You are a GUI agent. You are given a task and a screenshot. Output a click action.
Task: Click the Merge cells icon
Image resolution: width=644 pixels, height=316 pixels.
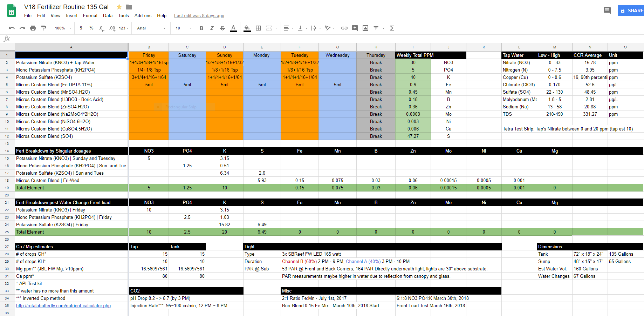coord(269,28)
